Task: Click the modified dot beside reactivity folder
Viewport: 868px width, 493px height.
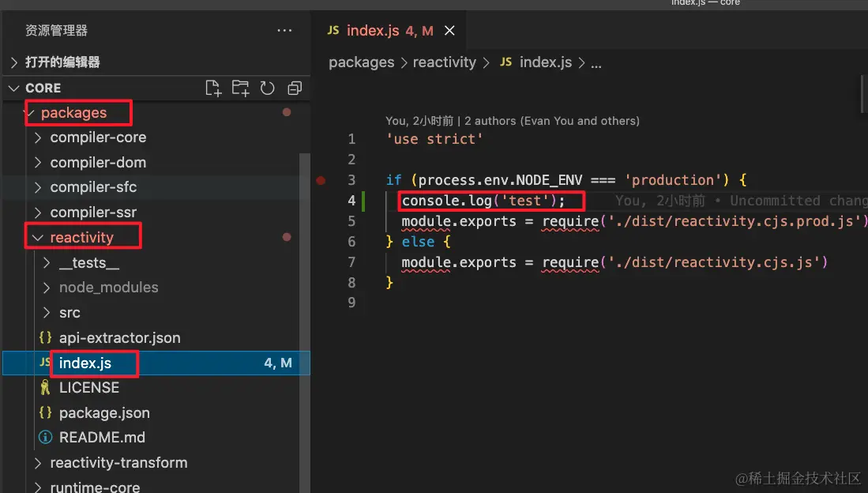Action: tap(287, 237)
